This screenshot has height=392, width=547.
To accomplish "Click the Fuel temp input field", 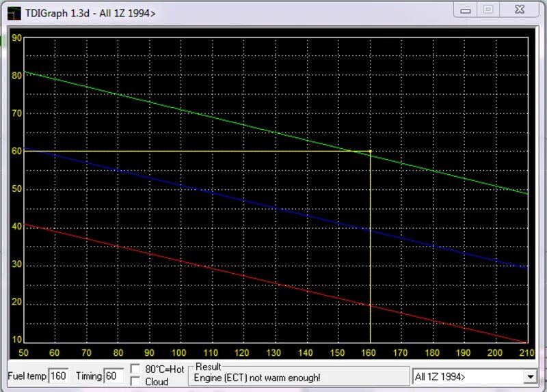I will (x=58, y=376).
